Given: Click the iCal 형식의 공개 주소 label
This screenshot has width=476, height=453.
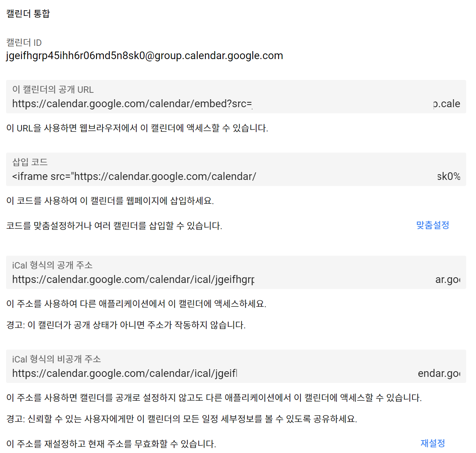Looking at the screenshot, I should 52,265.
